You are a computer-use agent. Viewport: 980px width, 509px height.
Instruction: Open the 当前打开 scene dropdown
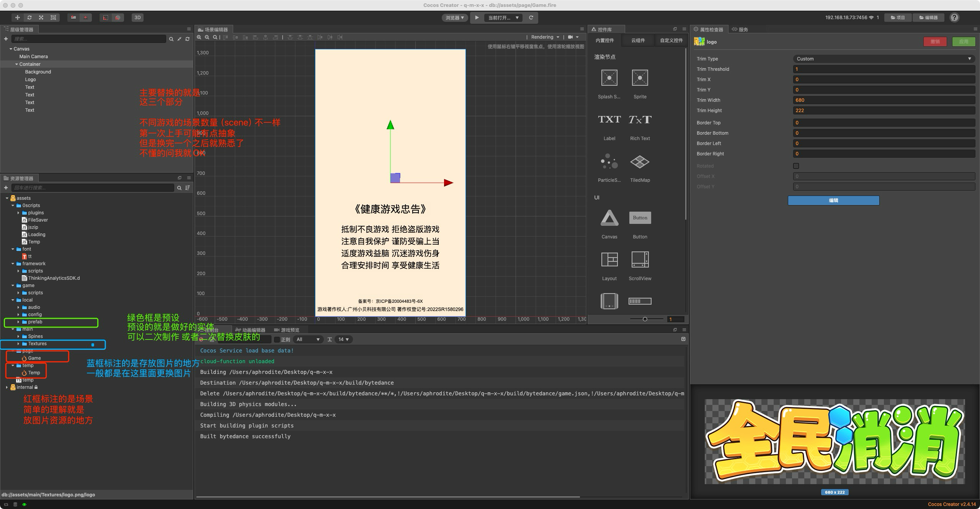click(503, 18)
